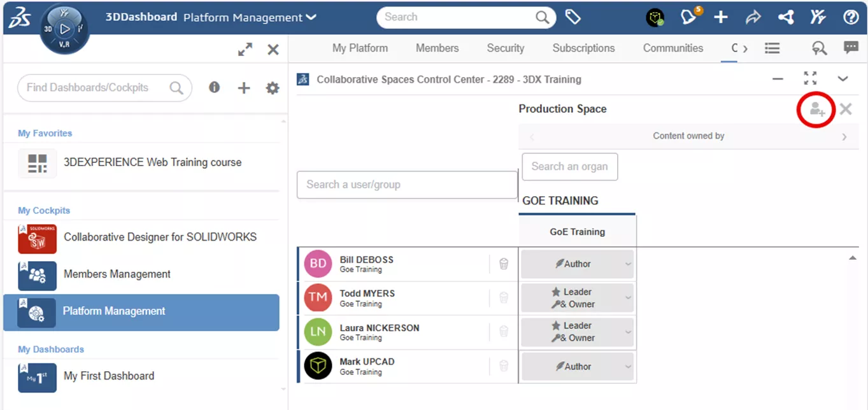Click the Search a user/group field
Image resolution: width=868 pixels, height=410 pixels.
coord(407,185)
